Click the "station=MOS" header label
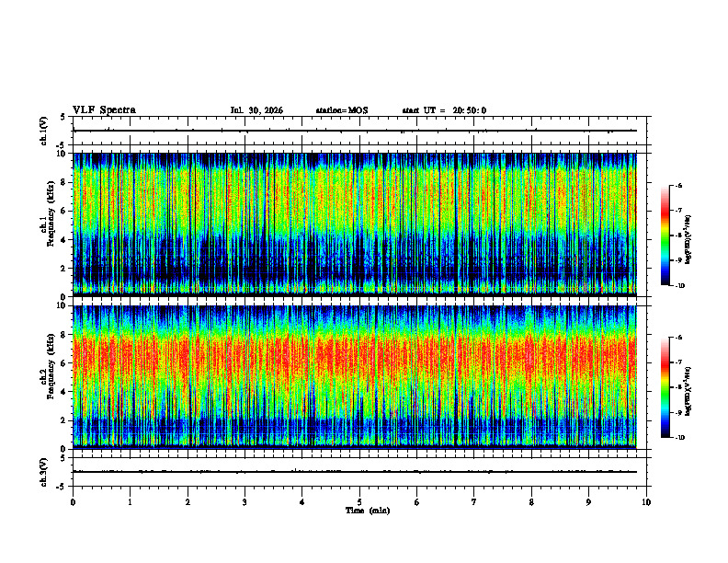The height and width of the screenshot is (563, 728). click(x=342, y=110)
